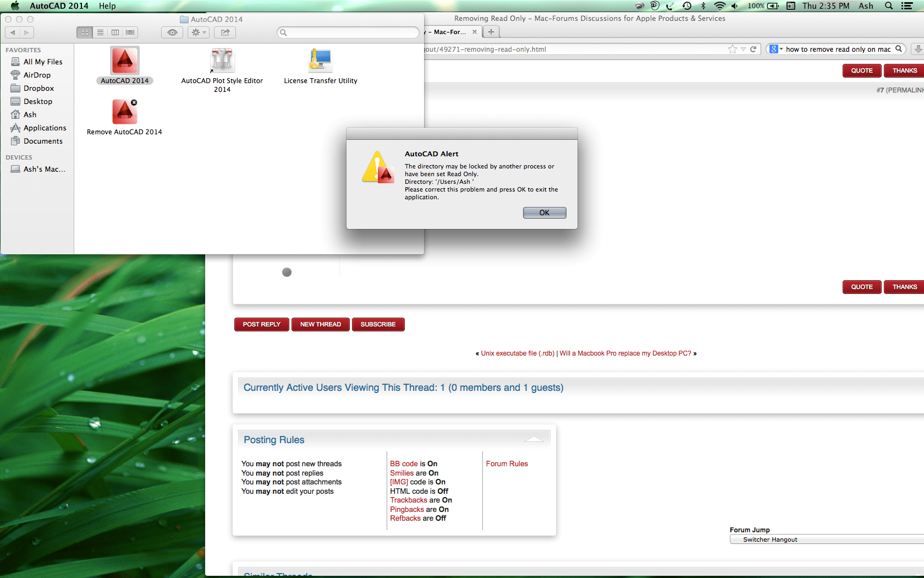Viewport: 924px width, 578px height.
Task: Select the AutoCAD Plot Style Editor 2014 icon
Action: pyautogui.click(x=222, y=61)
